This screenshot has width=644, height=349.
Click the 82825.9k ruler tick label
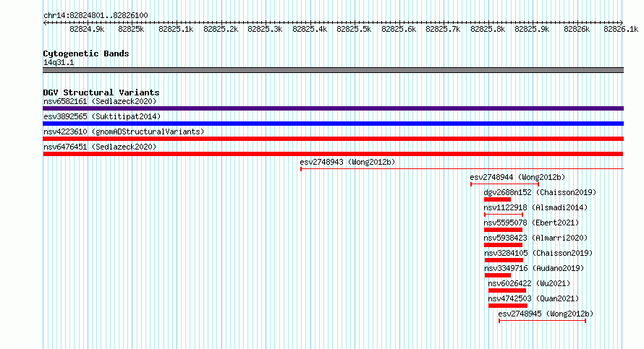click(533, 29)
